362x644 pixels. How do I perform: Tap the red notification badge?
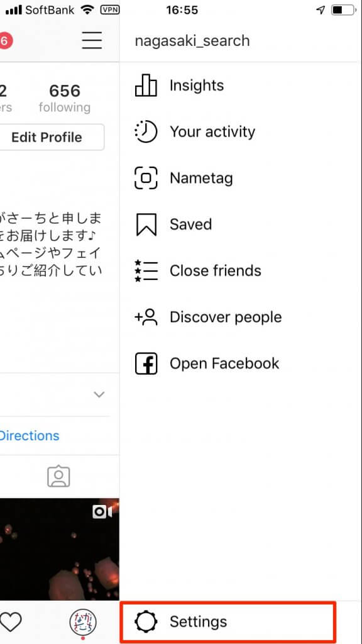point(5,41)
